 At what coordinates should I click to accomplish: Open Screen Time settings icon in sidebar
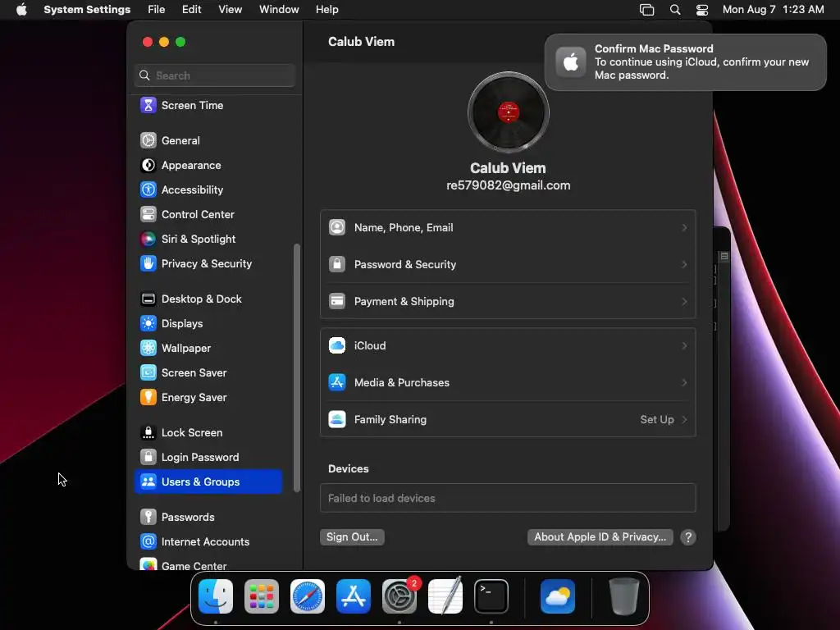pos(148,105)
